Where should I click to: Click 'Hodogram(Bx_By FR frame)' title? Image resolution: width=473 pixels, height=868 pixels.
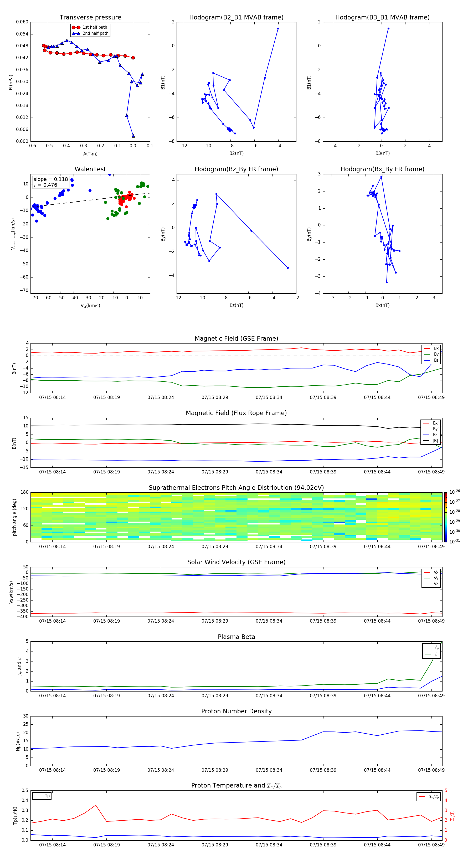tap(382, 169)
